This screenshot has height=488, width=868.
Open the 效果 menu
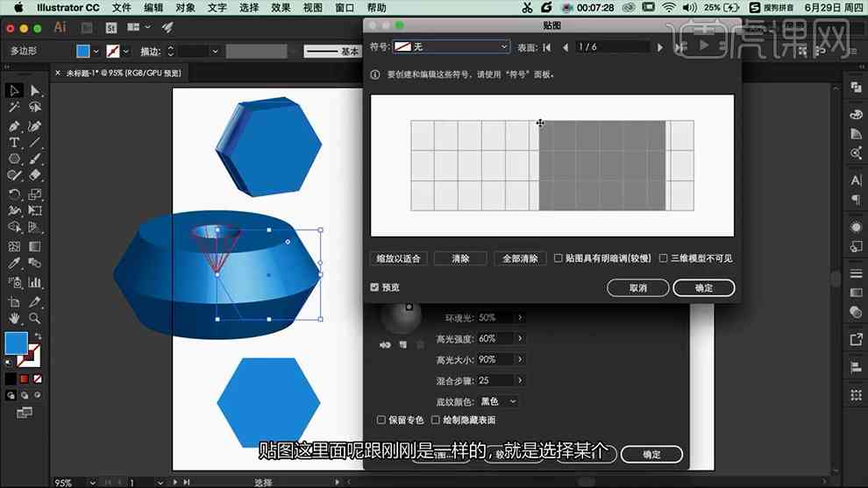(281, 8)
